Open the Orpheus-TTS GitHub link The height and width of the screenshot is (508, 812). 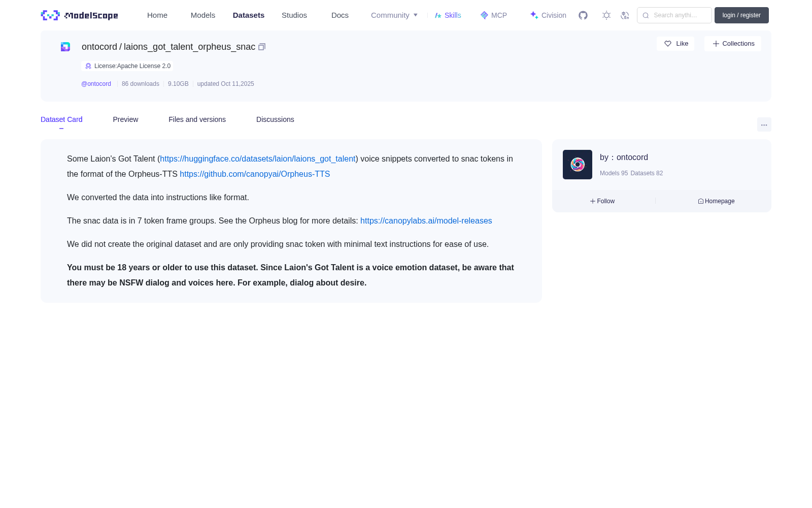(x=255, y=174)
